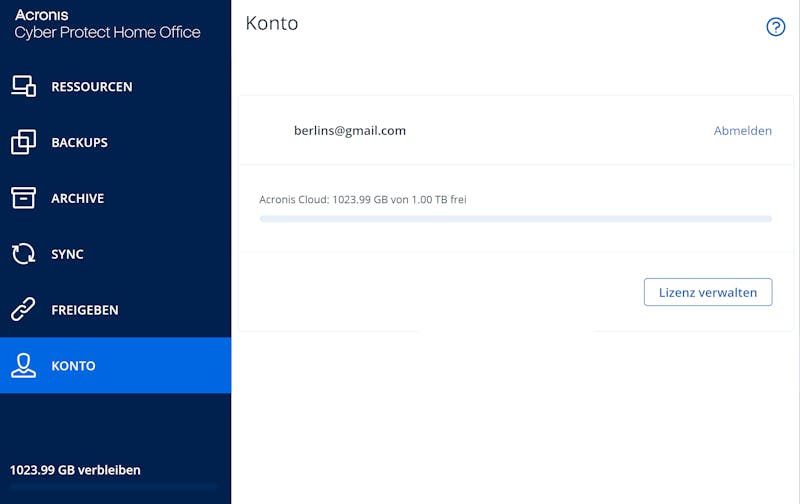Image resolution: width=800 pixels, height=504 pixels.
Task: Go to the ARCHIVE section
Action: pos(78,198)
